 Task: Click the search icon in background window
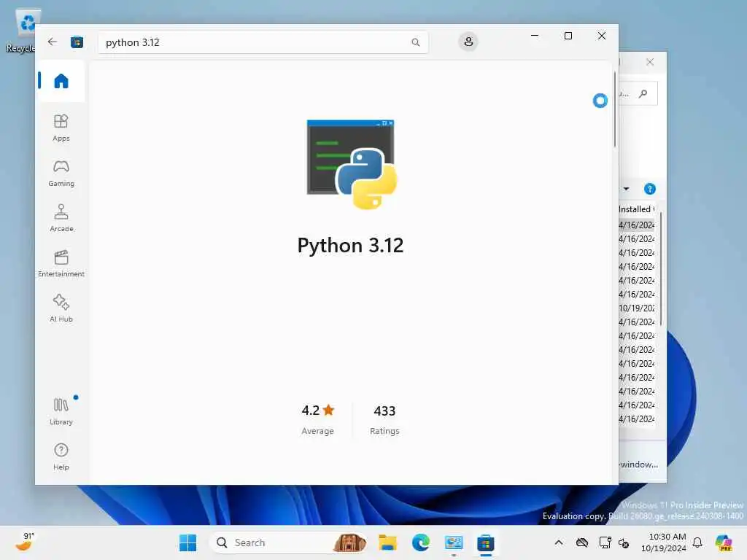643,93
